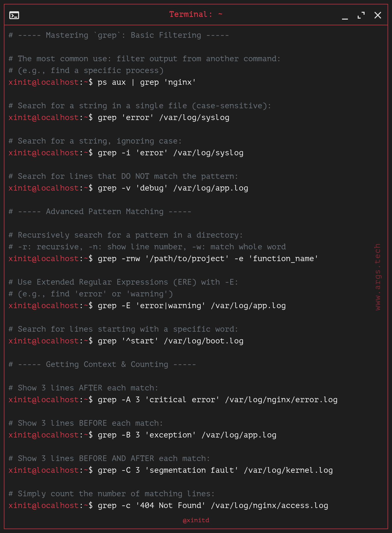Click the grep -rnw function_name command
Image resolution: width=392 pixels, height=533 pixels.
click(208, 259)
